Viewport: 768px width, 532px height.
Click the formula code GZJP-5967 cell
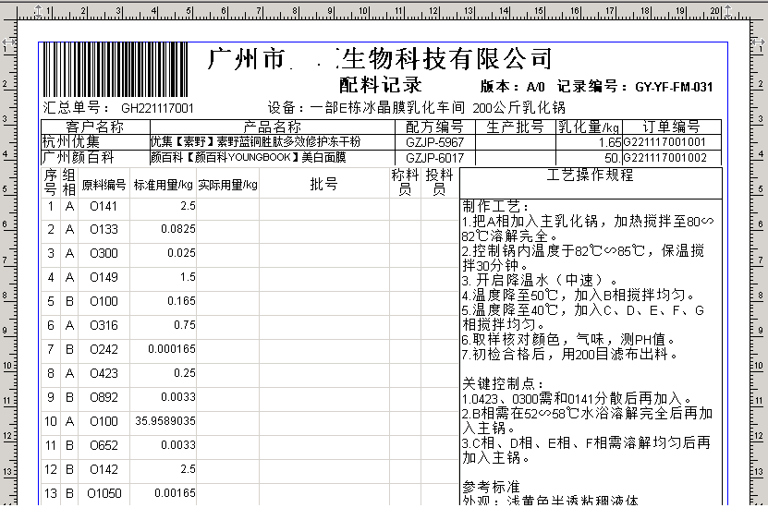point(434,142)
